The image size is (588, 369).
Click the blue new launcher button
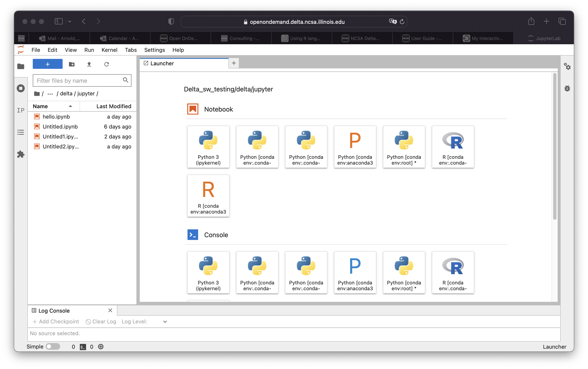pos(47,64)
